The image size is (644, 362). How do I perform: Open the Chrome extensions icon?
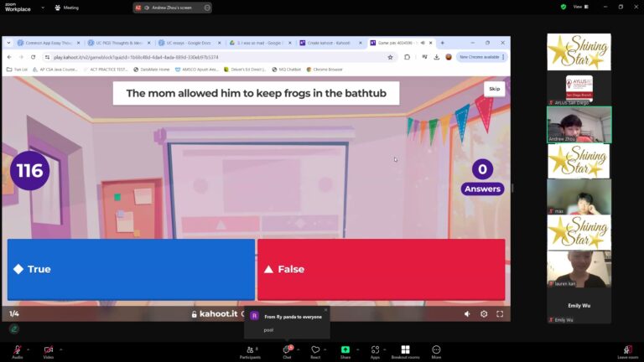pos(407,57)
